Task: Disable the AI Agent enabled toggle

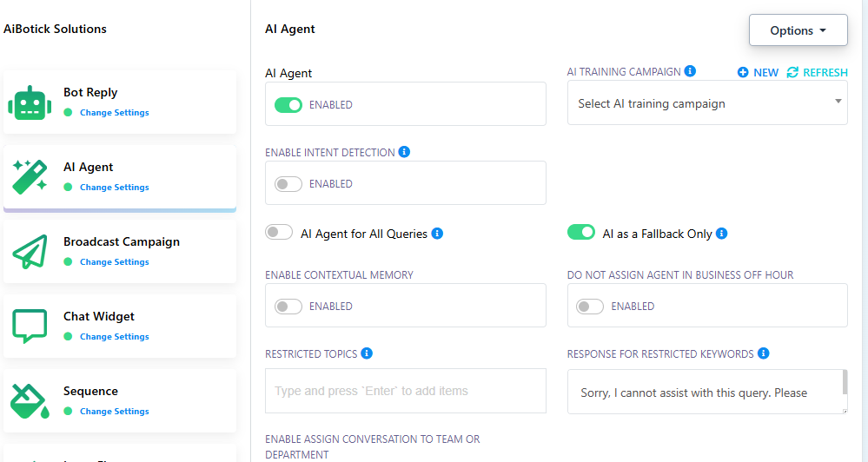Action: (288, 104)
